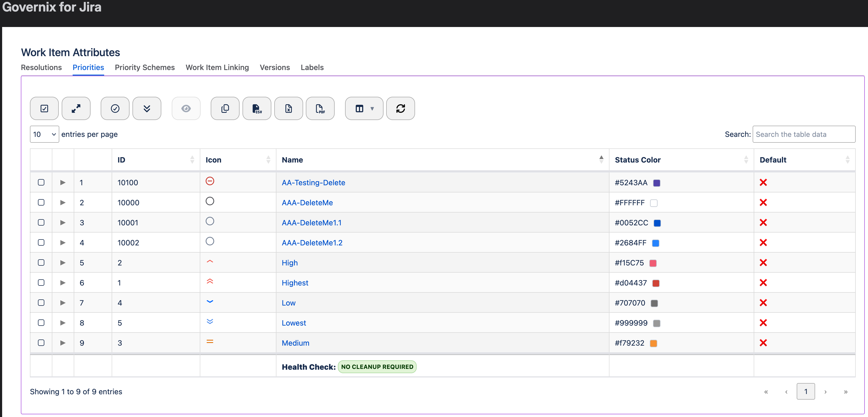Check the Lowest row checkbox
Screen dimensions: 868x417
41,323
